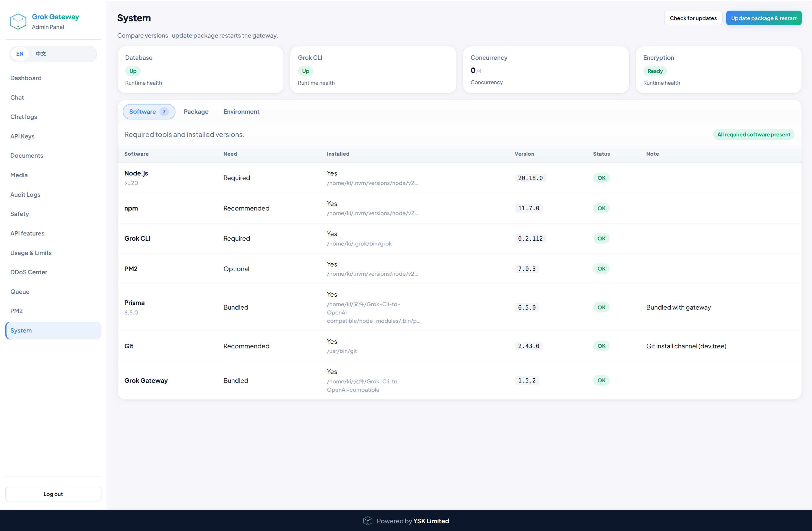Image resolution: width=812 pixels, height=531 pixels.
Task: Click Update package & restart
Action: coord(764,18)
